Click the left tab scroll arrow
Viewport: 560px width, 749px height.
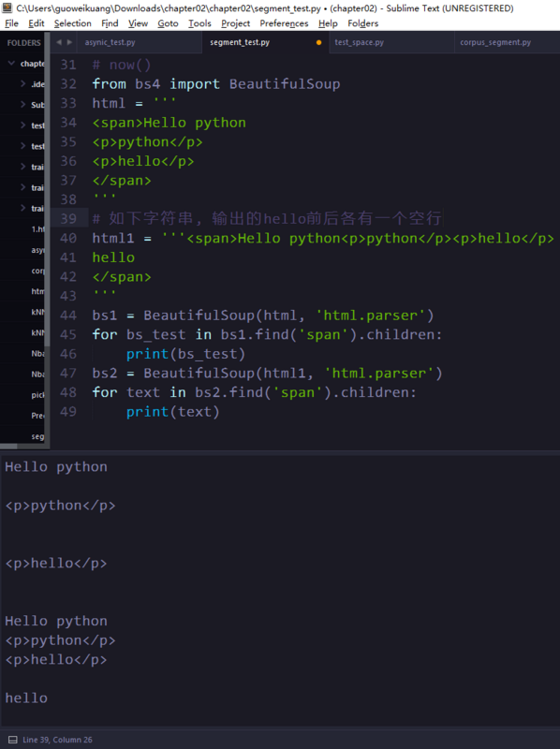pos(59,42)
